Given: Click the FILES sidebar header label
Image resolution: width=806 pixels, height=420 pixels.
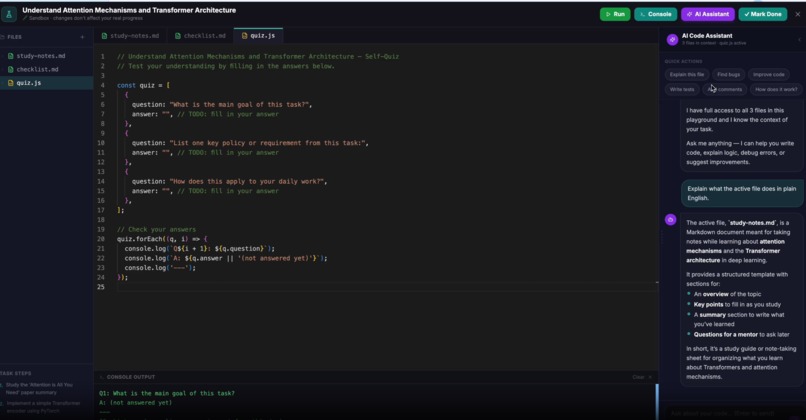Looking at the screenshot, I should [14, 37].
